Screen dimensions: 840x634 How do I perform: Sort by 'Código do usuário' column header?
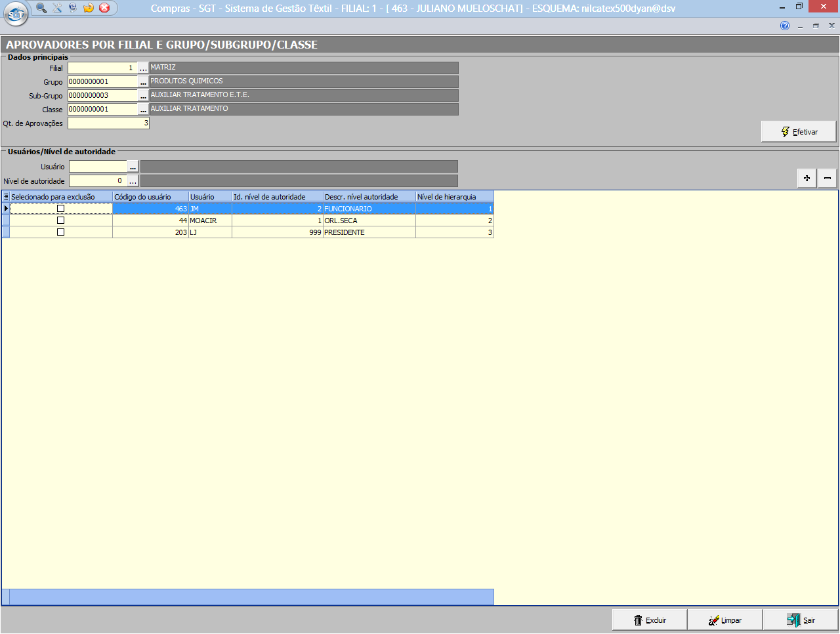(x=150, y=197)
